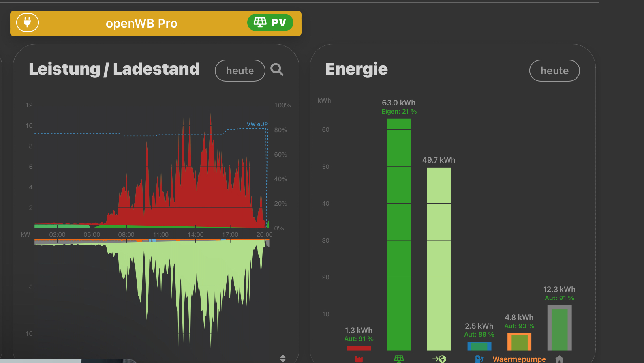
Task: Click the 'VW eUP' label in the graph
Action: click(x=257, y=124)
